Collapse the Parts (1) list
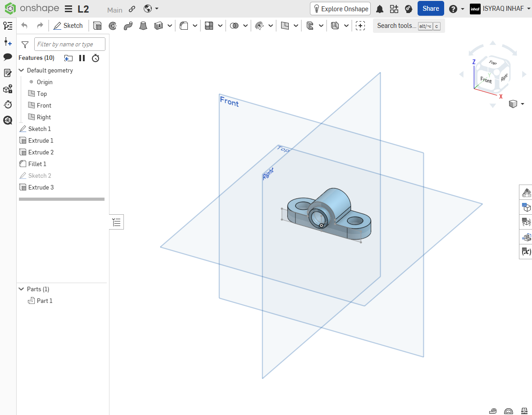 click(x=21, y=289)
